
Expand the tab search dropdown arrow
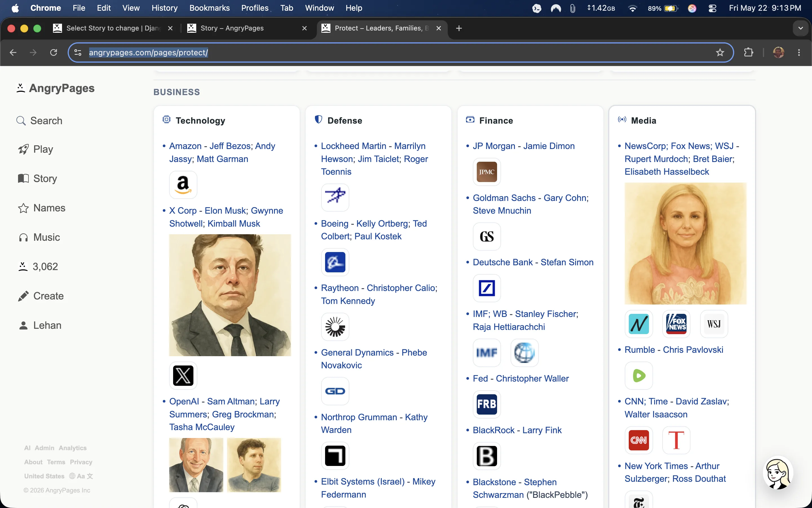[801, 28]
